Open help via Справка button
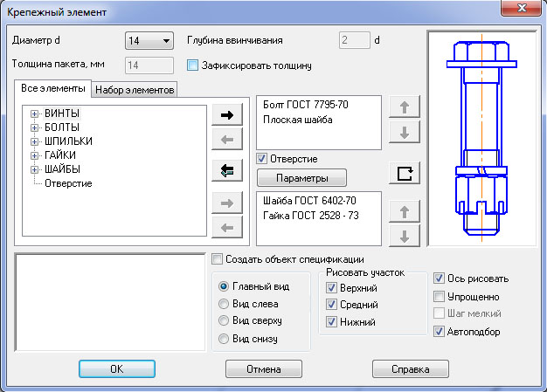The height and width of the screenshot is (392, 547). click(411, 369)
